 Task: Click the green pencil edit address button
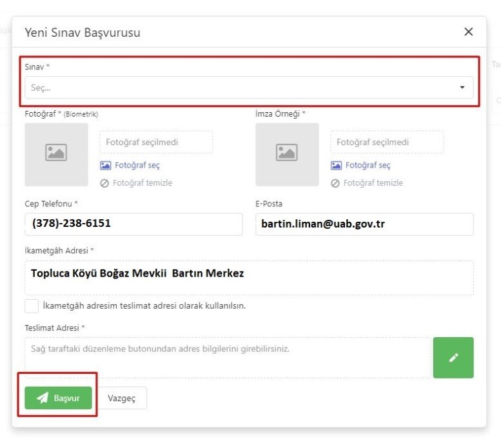[x=453, y=357]
